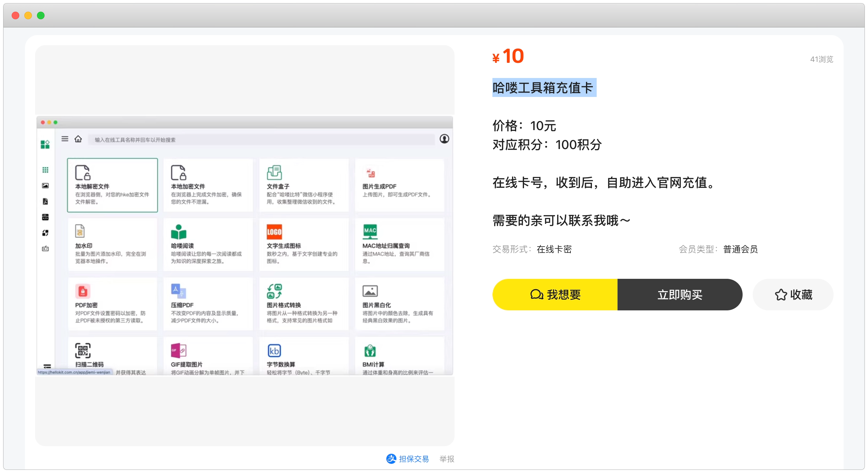This screenshot has height=473, width=868.
Task: Open the GIF提取图片 icon
Action: [x=178, y=350]
